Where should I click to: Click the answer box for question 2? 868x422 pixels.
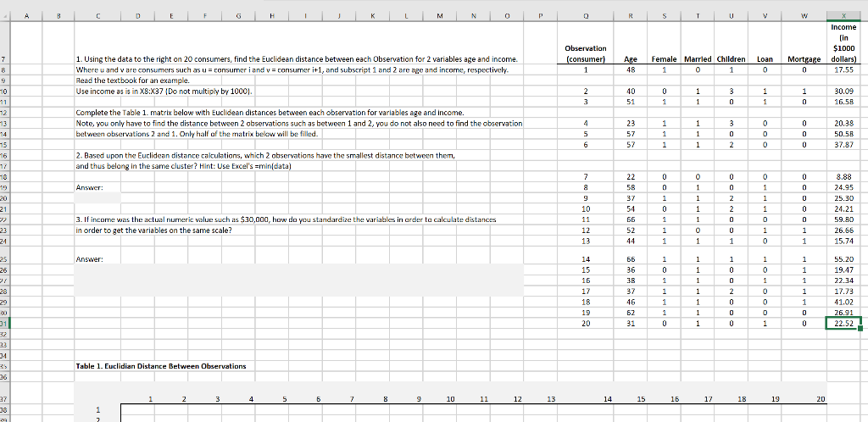point(97,197)
